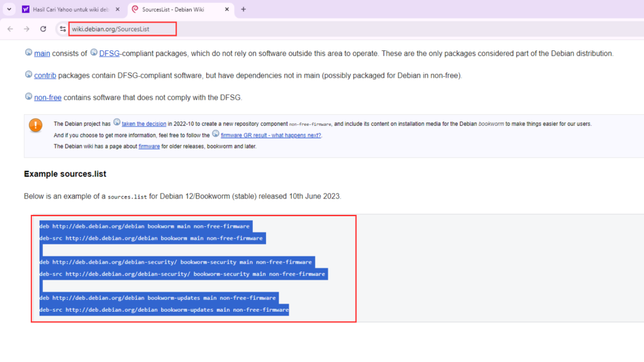Open the 'contrib' link
This screenshot has width=644, height=362.
pos(45,75)
